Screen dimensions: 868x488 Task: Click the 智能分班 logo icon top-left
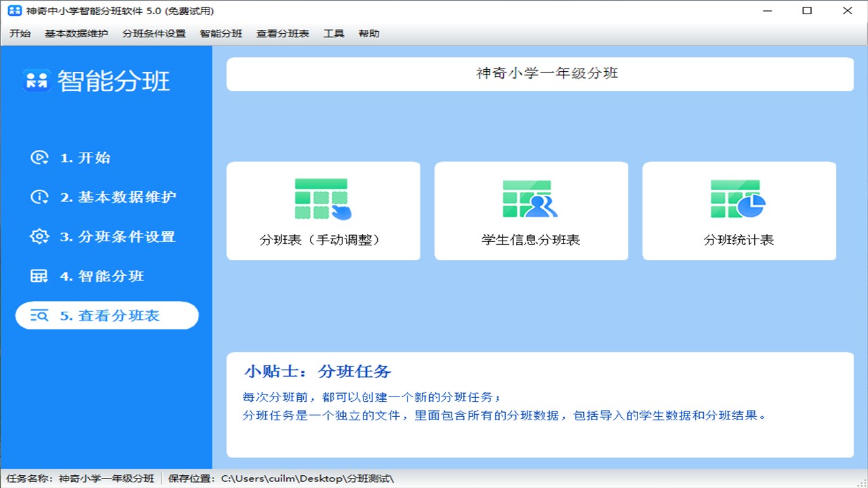coord(37,80)
